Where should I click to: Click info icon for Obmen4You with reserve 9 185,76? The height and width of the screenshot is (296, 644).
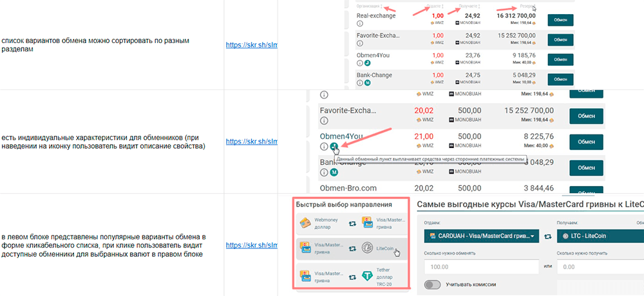point(360,63)
